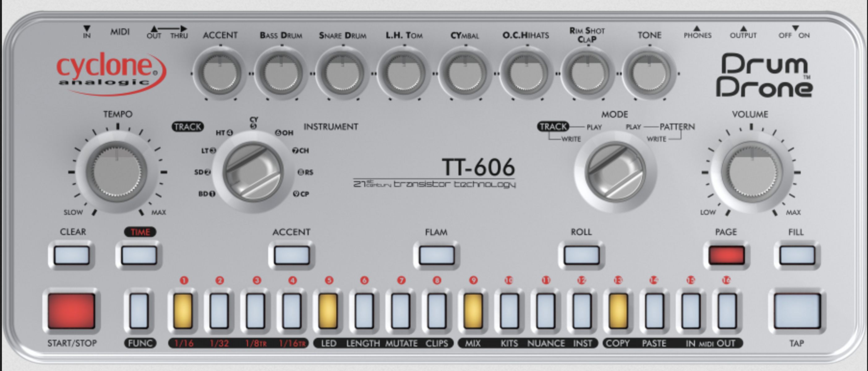
Task: Toggle step 10 KITS button
Action: [509, 311]
